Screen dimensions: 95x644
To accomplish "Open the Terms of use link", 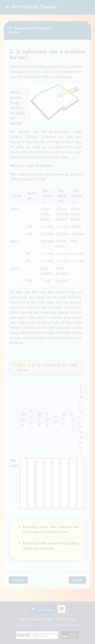I will [x=65, y=619].
